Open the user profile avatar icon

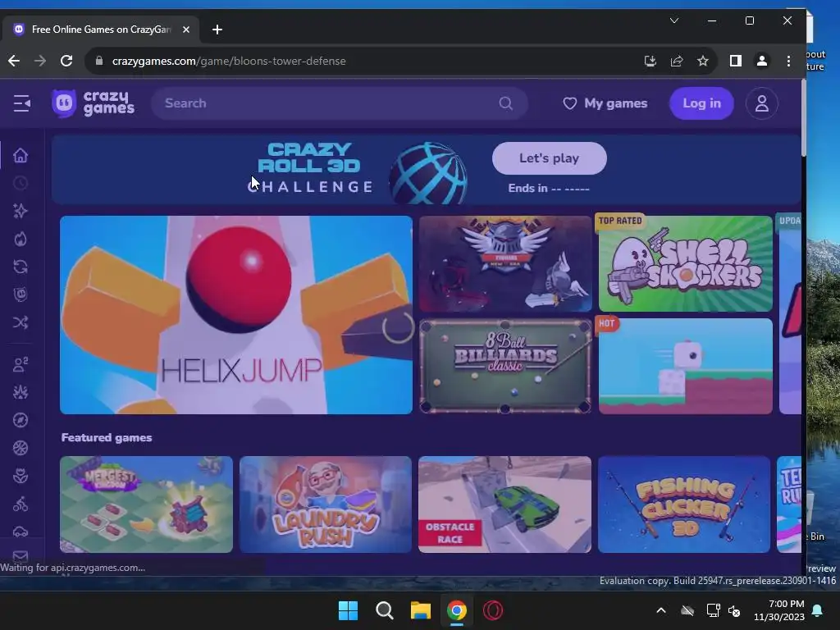[x=762, y=103]
